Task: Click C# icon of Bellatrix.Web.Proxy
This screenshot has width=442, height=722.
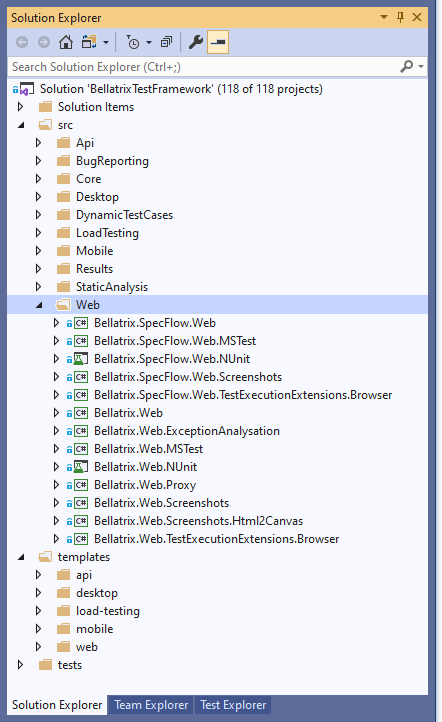Action: coord(81,485)
